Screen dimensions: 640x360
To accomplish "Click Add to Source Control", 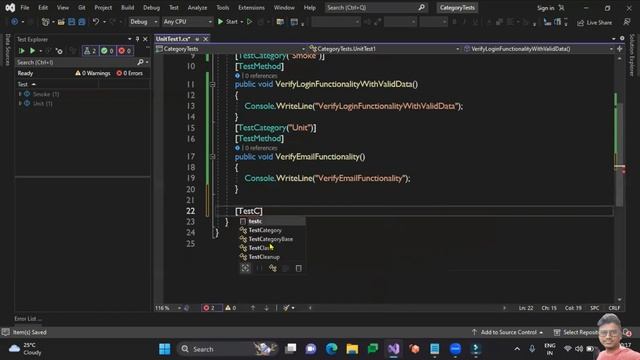I will 508,332.
